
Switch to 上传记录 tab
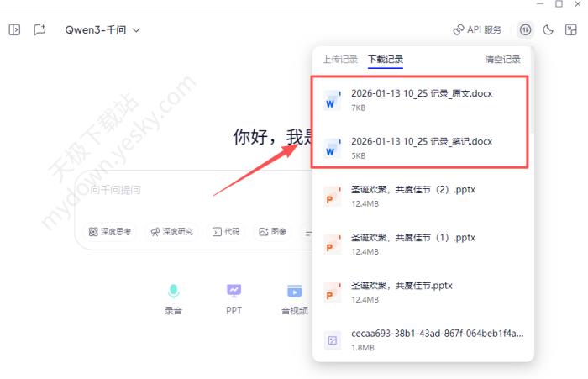click(339, 60)
